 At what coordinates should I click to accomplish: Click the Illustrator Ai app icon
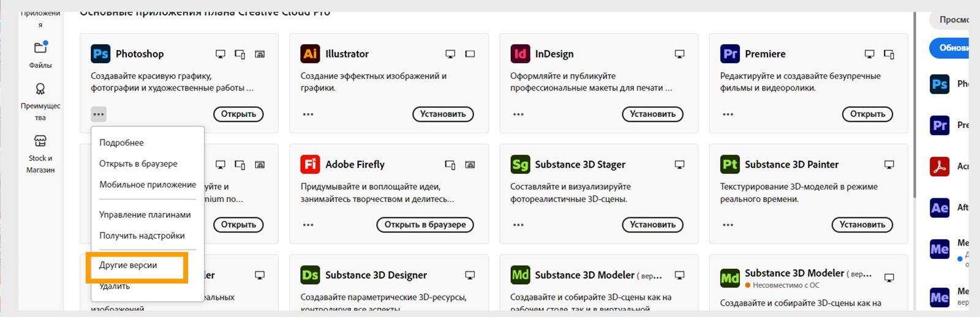(311, 54)
